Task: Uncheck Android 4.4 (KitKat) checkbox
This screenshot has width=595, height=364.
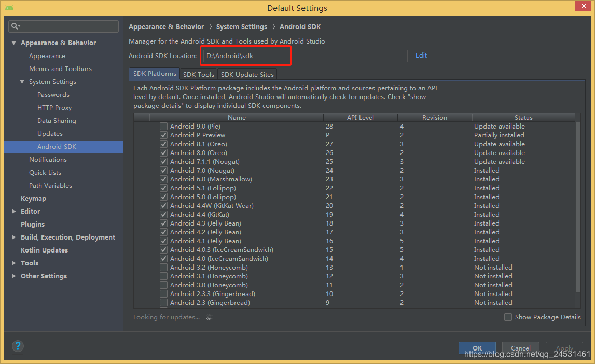Action: click(x=163, y=214)
